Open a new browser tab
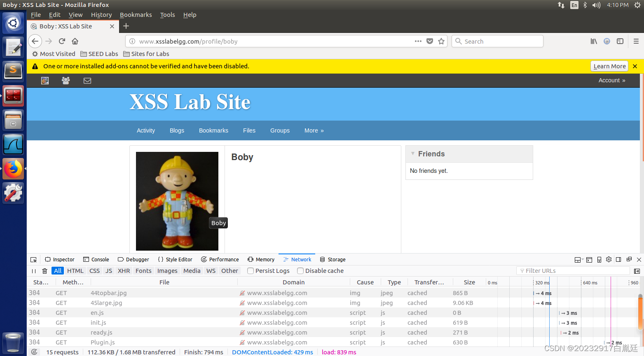 pos(126,26)
